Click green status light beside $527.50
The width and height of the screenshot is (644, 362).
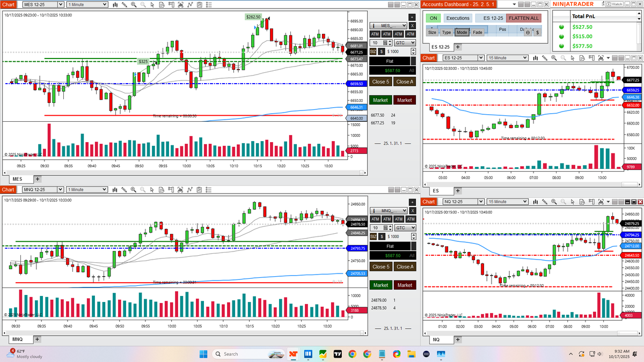562,26
